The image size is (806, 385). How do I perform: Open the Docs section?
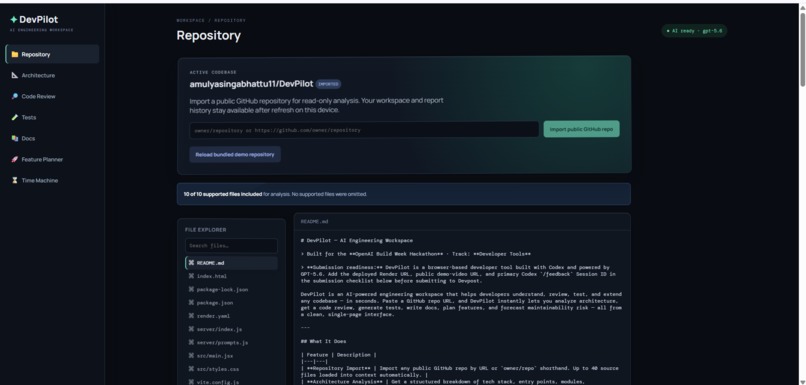[x=52, y=139]
